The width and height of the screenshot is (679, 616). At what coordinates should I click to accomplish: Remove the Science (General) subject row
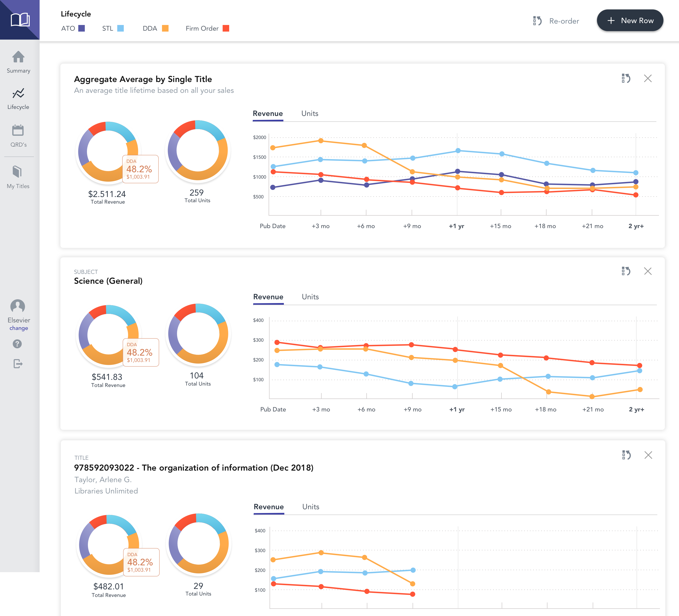(648, 271)
